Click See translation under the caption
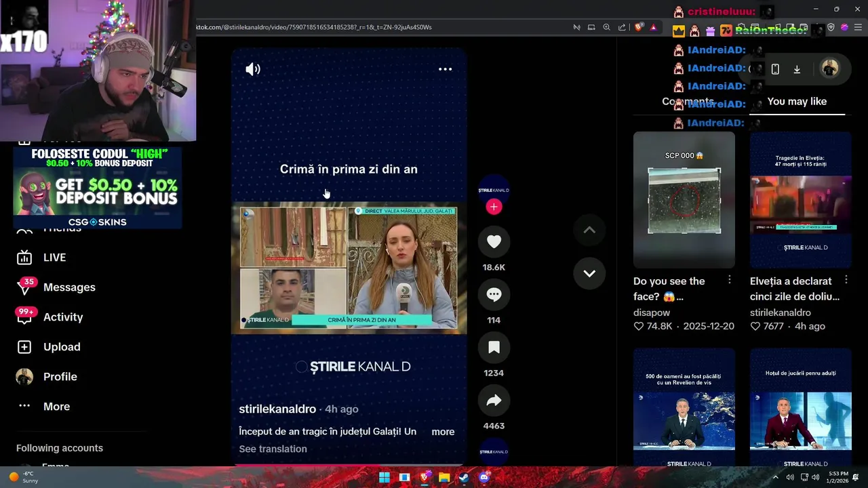The image size is (868, 488). 273,449
